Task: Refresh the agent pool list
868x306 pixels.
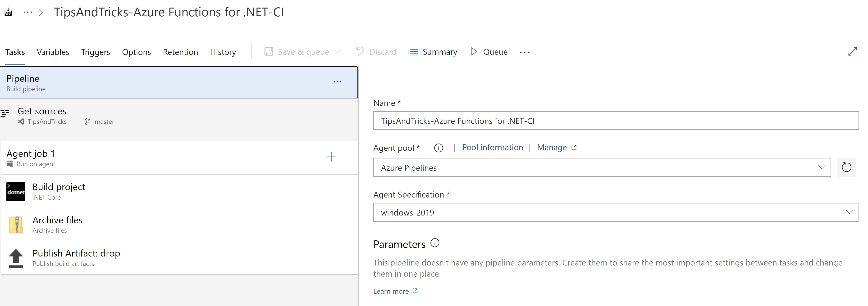Action: coord(846,167)
